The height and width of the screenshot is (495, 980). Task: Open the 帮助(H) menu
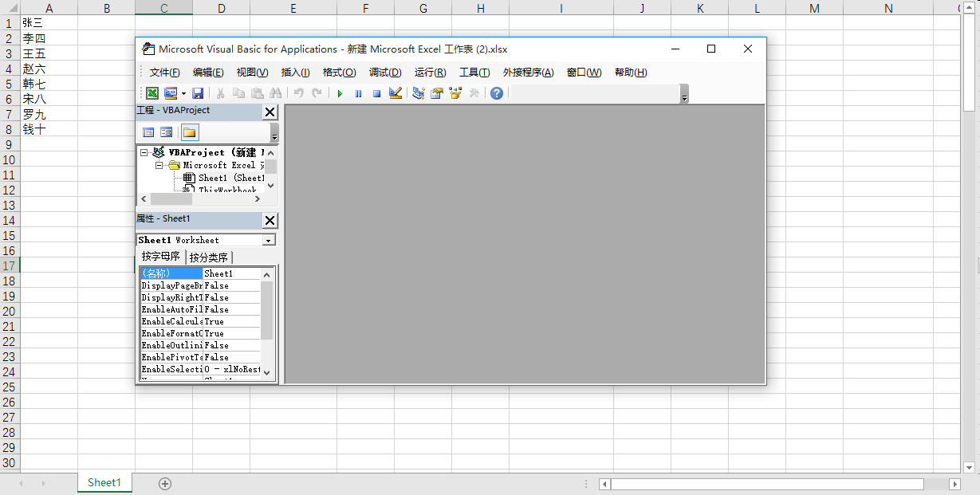click(631, 73)
